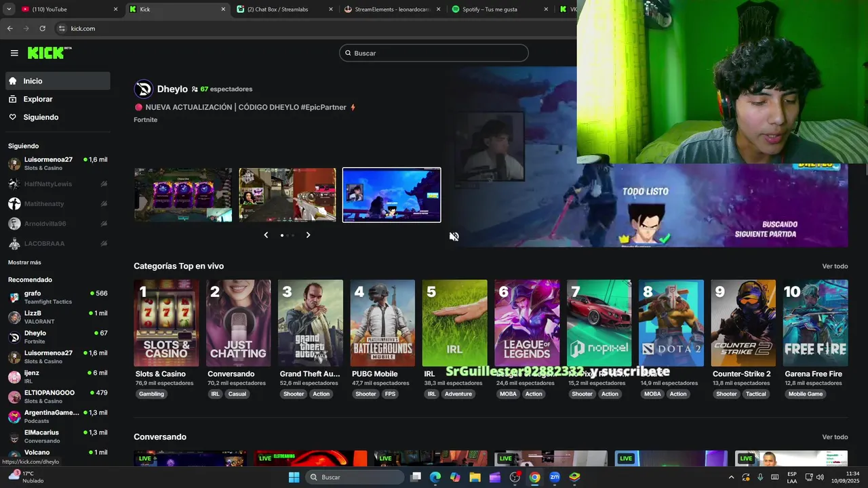Show previous featured stream carousel arrow
Screen dimensions: 868x488
point(266,235)
